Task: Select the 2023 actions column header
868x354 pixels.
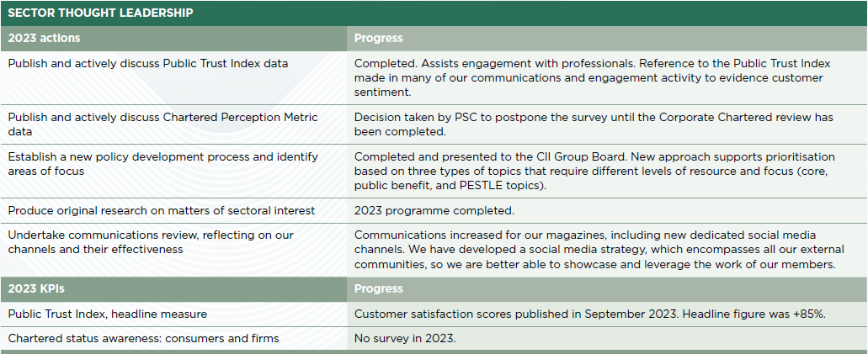Action: coord(44,38)
